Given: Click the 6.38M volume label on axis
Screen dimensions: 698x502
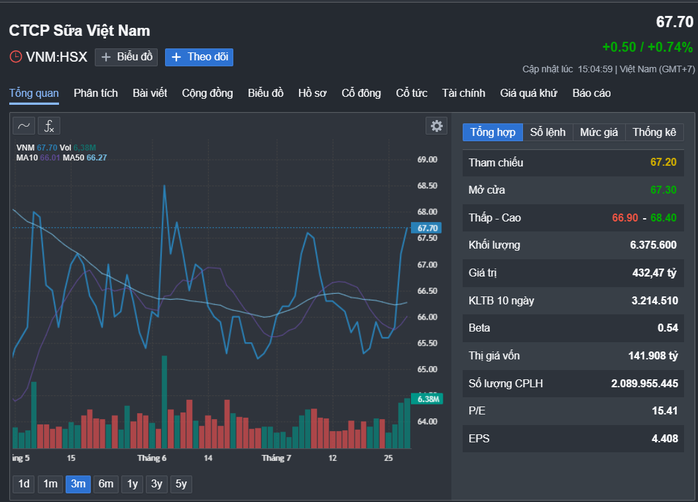Looking at the screenshot, I should [427, 399].
